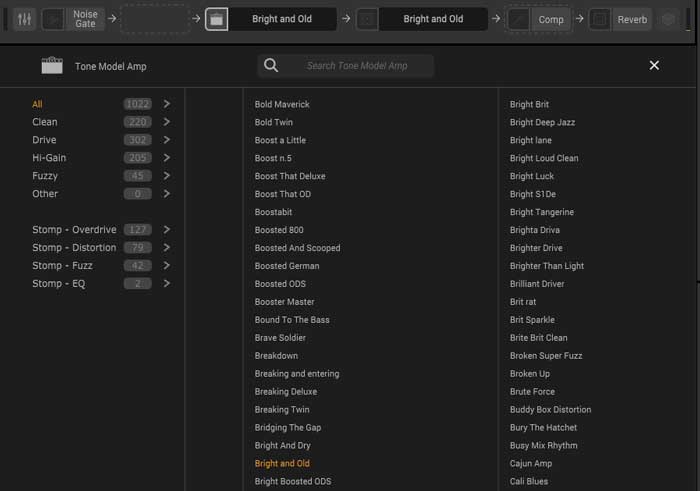Select the Hi-Gain category
Screen dimensions: 700x491
pyautogui.click(x=49, y=158)
